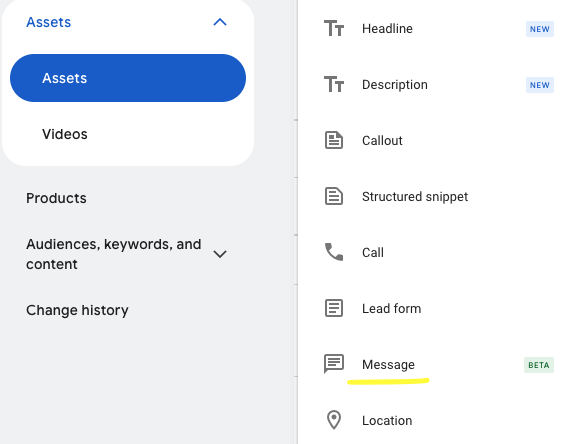Click the Headline text icon
578x444 pixels.
pyautogui.click(x=334, y=29)
